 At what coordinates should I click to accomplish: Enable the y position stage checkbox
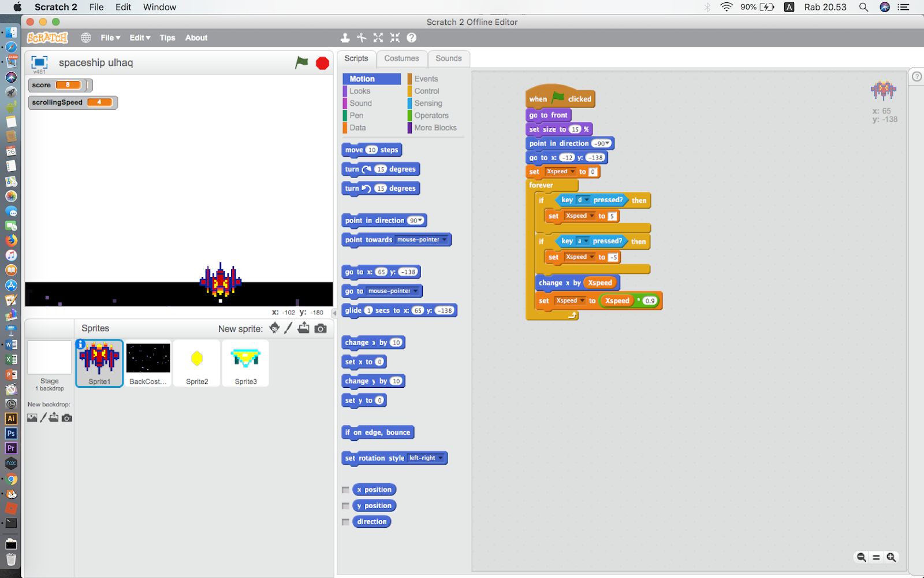click(x=345, y=505)
